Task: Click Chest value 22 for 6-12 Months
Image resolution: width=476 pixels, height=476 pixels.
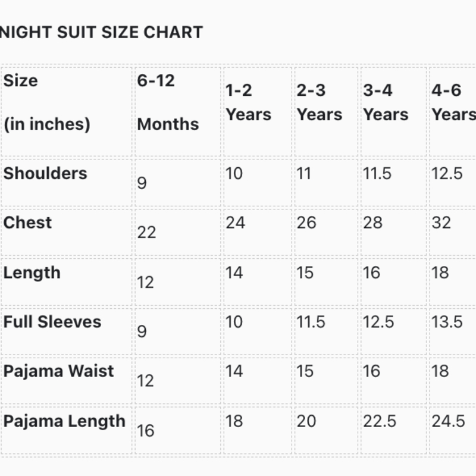Action: coord(146,232)
